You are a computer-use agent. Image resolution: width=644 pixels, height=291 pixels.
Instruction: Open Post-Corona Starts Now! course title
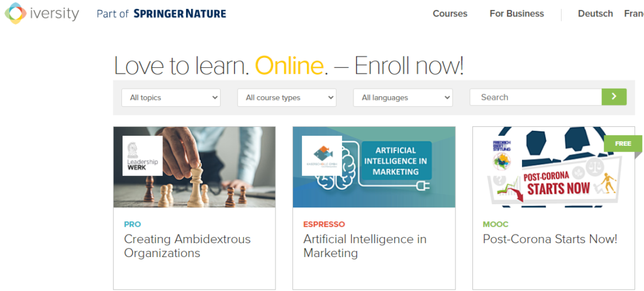pos(550,239)
